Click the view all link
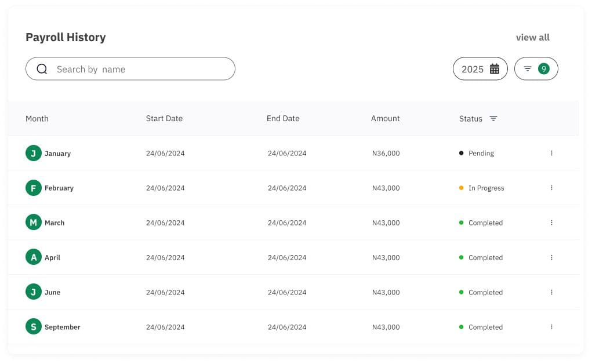The image size is (592, 364). (x=532, y=37)
